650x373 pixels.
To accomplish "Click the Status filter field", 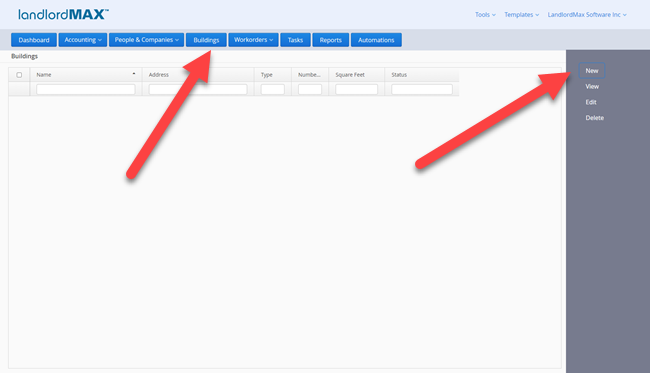I will click(x=422, y=89).
